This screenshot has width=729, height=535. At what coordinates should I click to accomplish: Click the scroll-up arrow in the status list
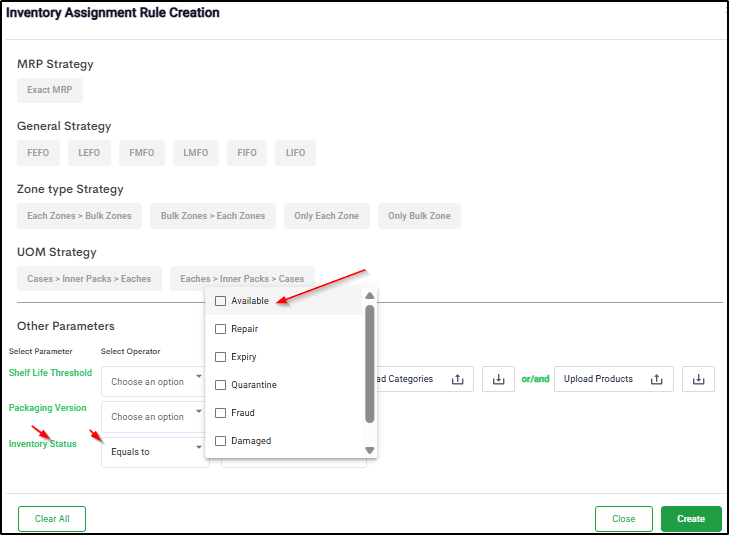pos(369,296)
